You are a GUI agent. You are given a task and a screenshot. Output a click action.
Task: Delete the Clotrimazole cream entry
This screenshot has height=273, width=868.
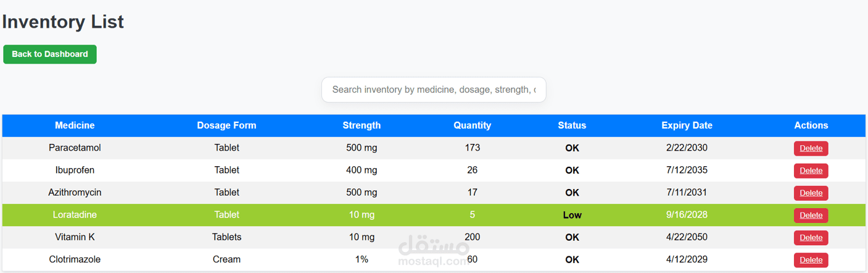[x=811, y=260]
